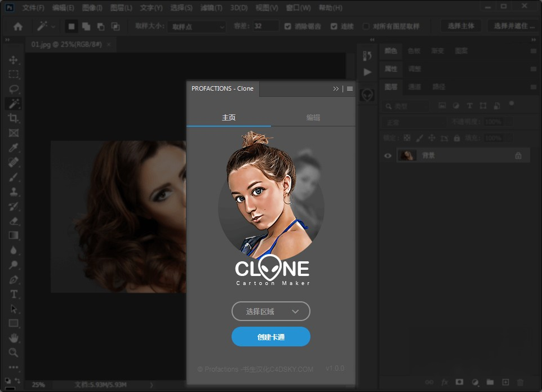This screenshot has height=392, width=542.
Task: Open the Clone panel flyout menu
Action: [x=350, y=89]
